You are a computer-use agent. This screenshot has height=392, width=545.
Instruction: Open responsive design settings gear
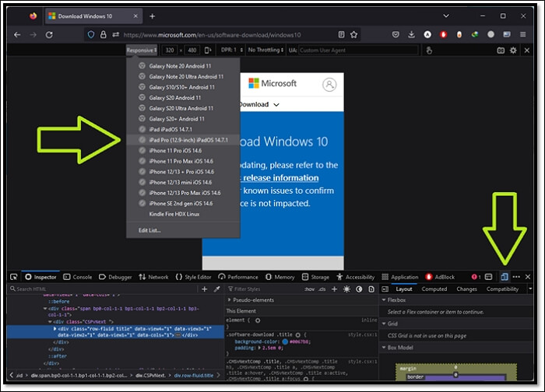[x=513, y=50]
